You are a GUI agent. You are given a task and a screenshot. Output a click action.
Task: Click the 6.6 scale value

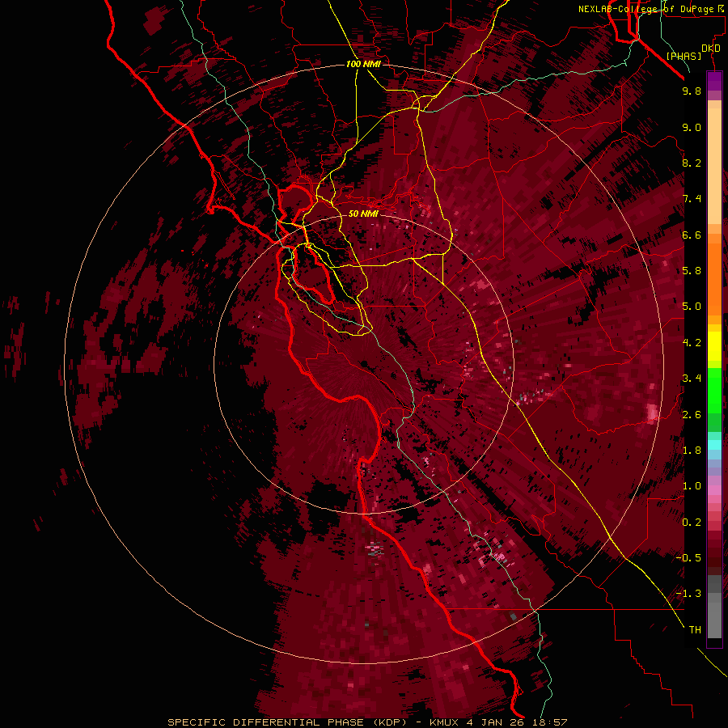(x=692, y=235)
